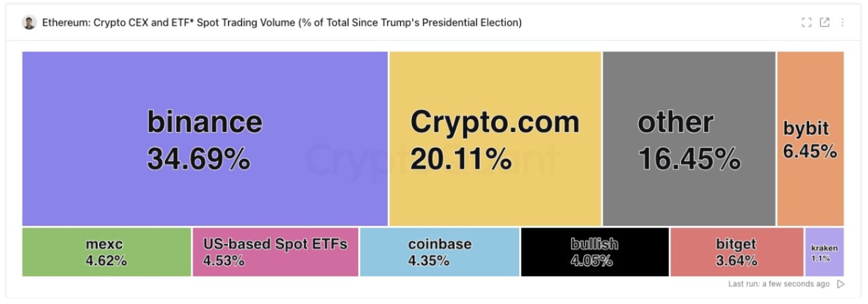Select the black bullish 4.05% tile
Screen dimensions: 868x304
594,252
